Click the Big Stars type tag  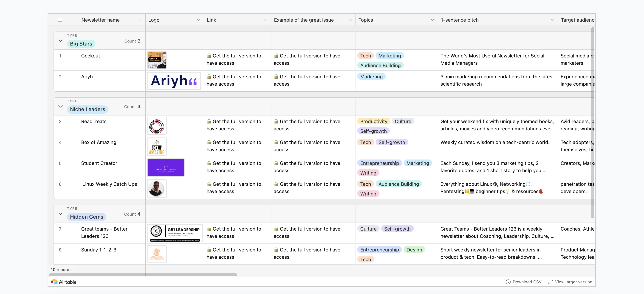coord(81,44)
